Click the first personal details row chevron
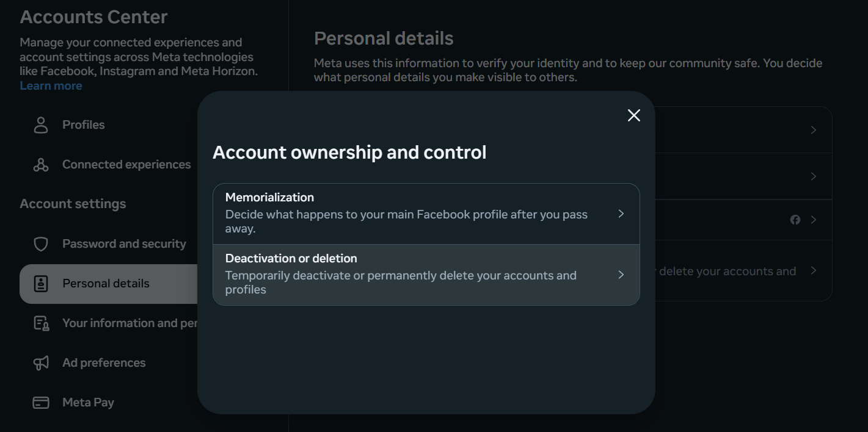Viewport: 868px width, 432px height. pyautogui.click(x=813, y=130)
